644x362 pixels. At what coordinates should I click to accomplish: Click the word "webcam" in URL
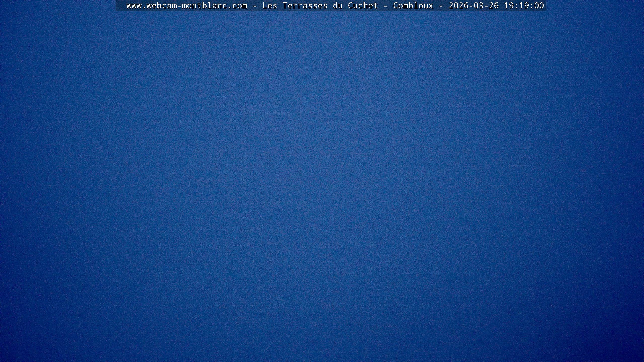162,6
